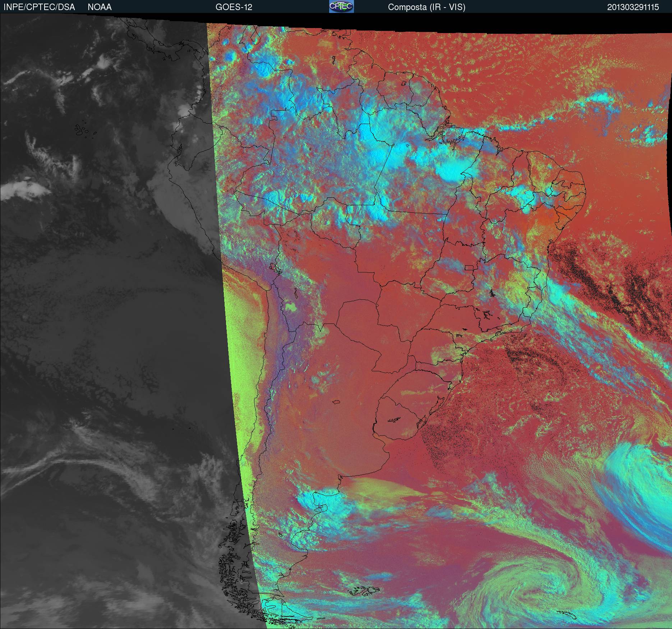Click the CPTEC logo in header
Viewport: 672px width, 629px height.
pyautogui.click(x=341, y=6)
